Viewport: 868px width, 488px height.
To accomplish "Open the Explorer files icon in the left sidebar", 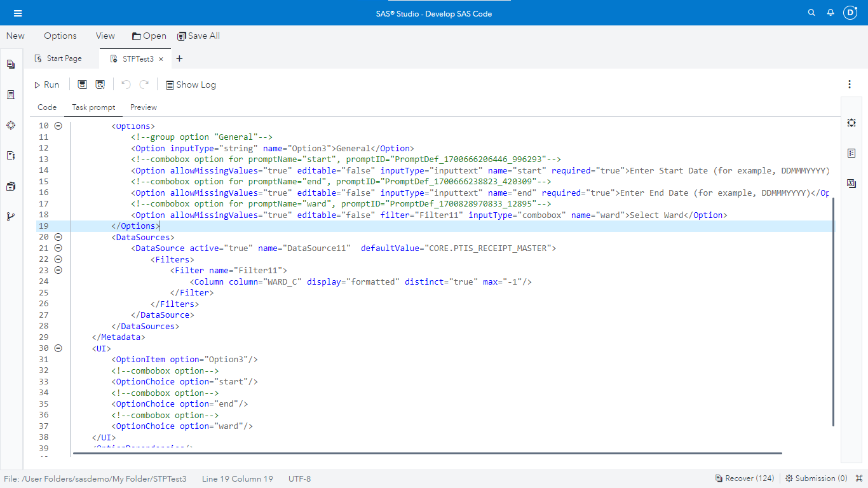I will coord(10,64).
